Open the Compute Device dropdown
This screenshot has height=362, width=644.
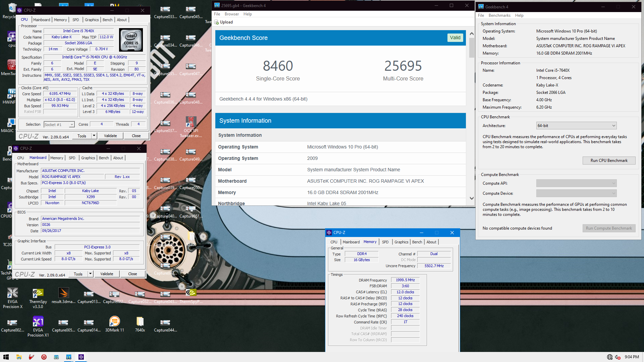coord(576,193)
